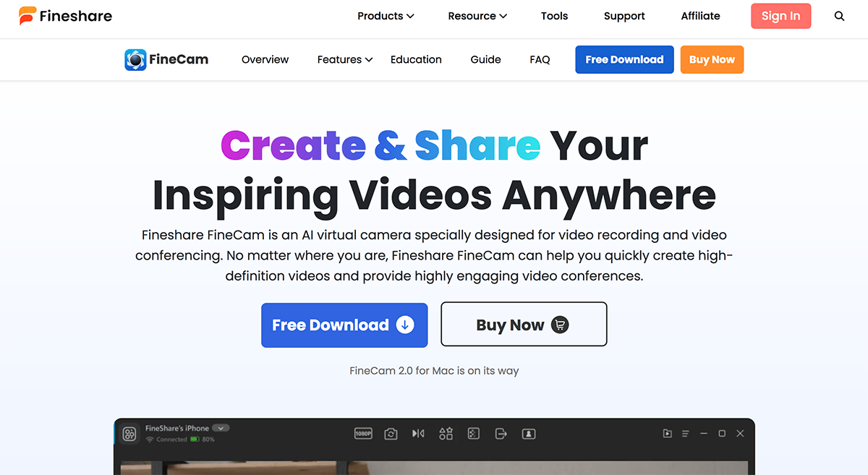Image resolution: width=868 pixels, height=475 pixels.
Task: Go to the Affiliate page
Action: [700, 16]
